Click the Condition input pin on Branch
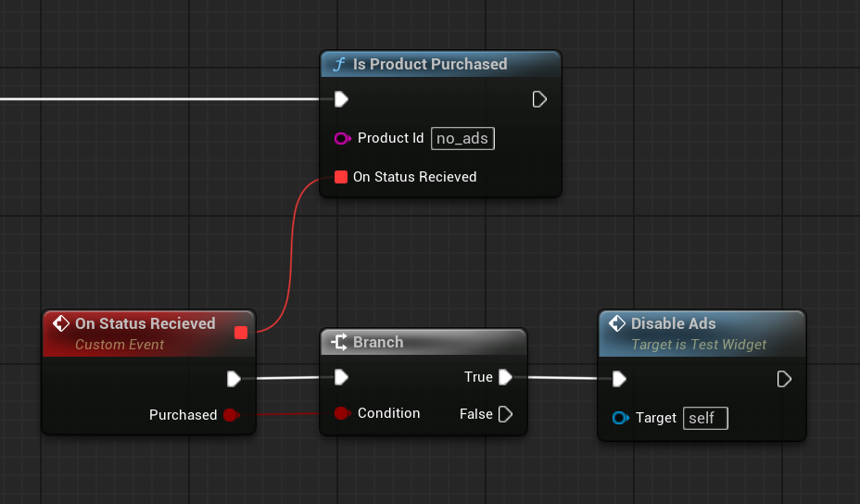The image size is (860, 504). [341, 413]
